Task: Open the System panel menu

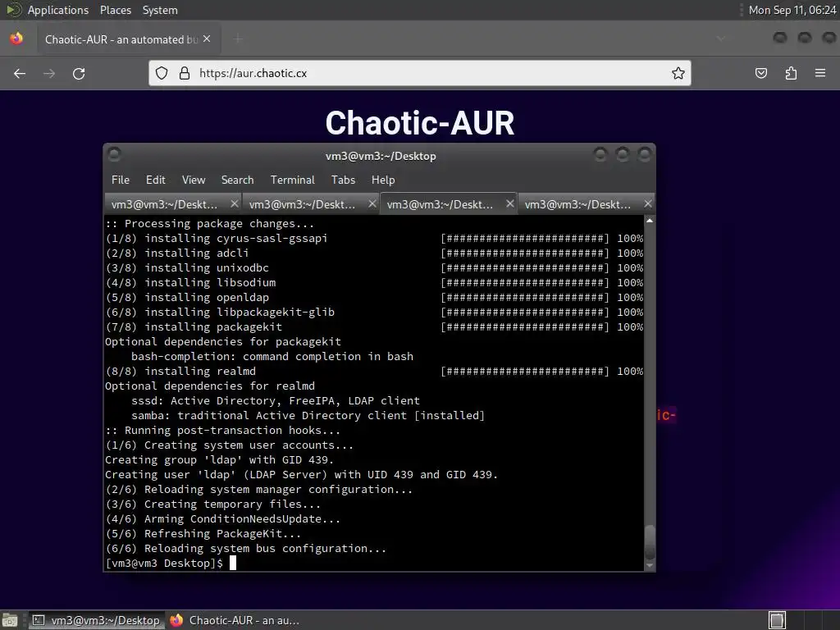Action: 160,10
